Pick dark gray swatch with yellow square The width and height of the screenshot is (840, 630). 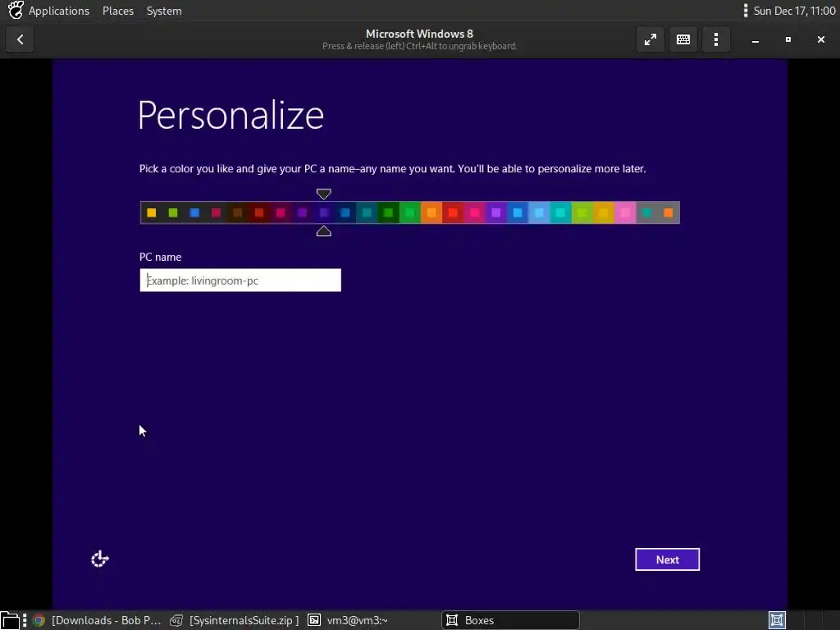tap(151, 212)
